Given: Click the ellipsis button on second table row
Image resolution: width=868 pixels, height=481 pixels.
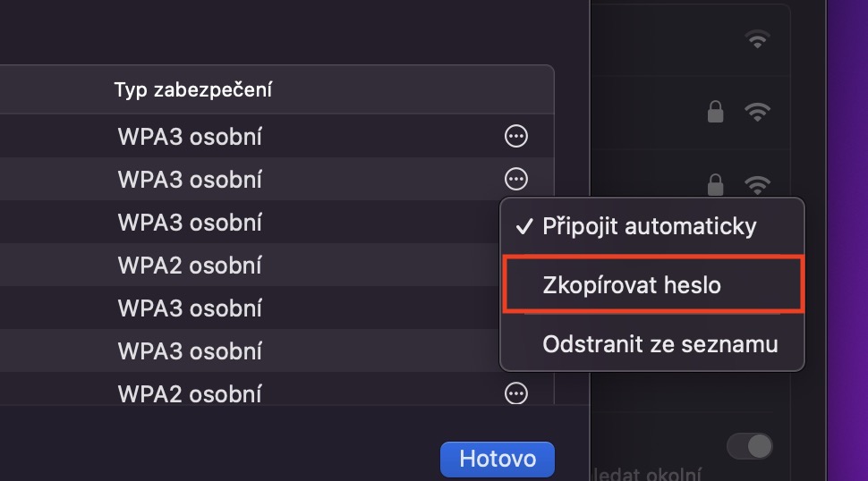Looking at the screenshot, I should click(x=516, y=179).
